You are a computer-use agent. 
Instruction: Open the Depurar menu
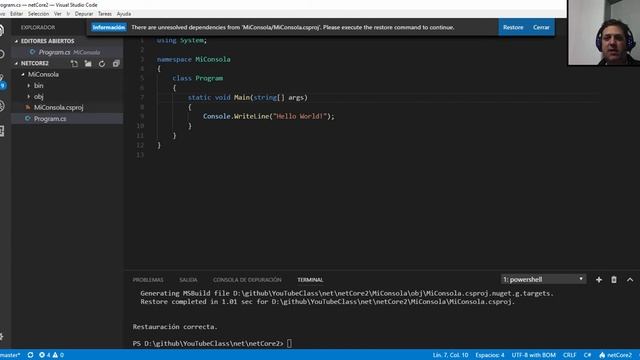click(84, 14)
